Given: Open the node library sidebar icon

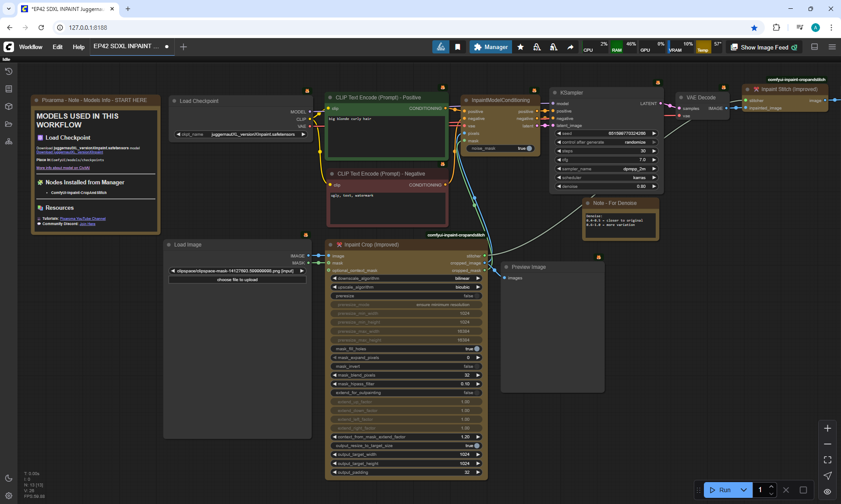Looking at the screenshot, I should coord(9,89).
